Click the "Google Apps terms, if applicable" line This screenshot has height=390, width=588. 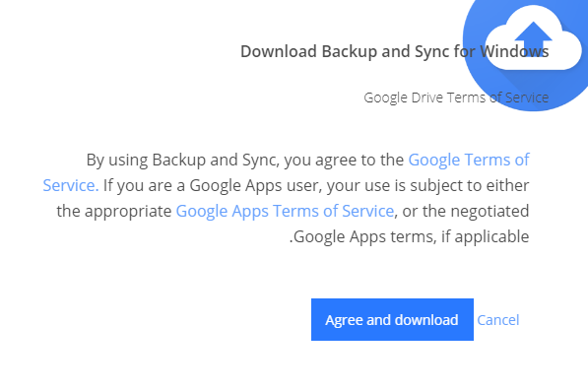[409, 236]
